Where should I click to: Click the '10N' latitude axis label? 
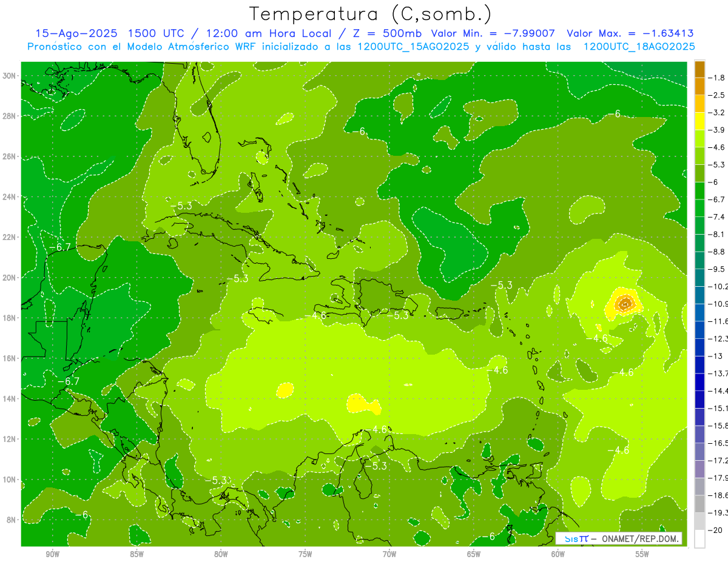9,479
